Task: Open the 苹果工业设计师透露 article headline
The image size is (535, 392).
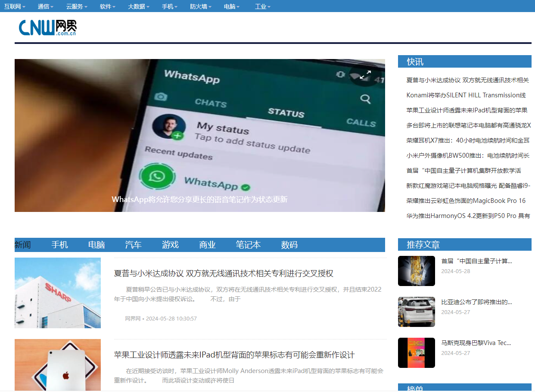Action: 234,355
